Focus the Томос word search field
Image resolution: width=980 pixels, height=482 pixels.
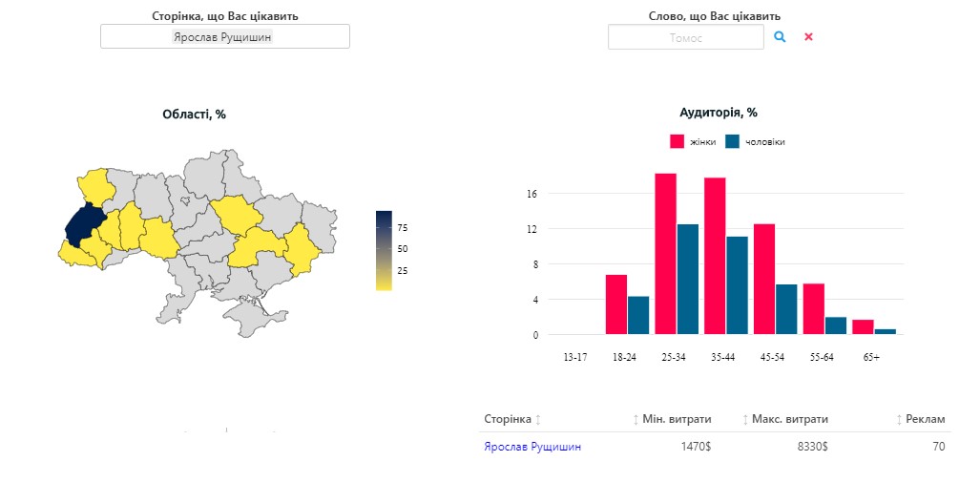point(685,37)
